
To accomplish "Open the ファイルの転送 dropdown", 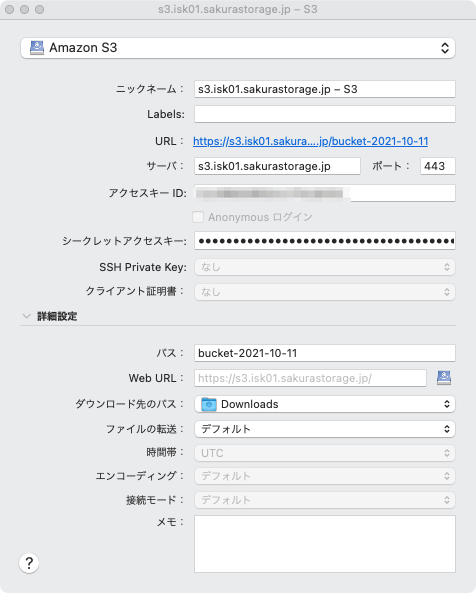I will pos(325,429).
